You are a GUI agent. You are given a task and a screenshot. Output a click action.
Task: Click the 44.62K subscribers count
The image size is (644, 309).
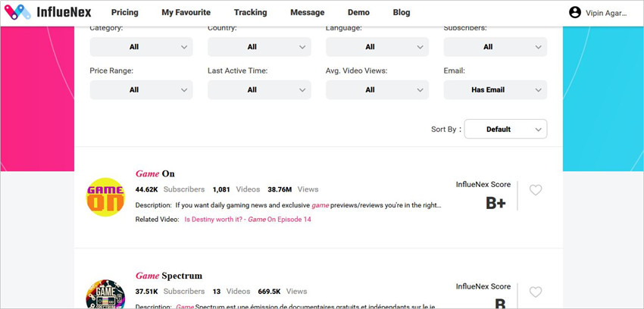click(147, 189)
